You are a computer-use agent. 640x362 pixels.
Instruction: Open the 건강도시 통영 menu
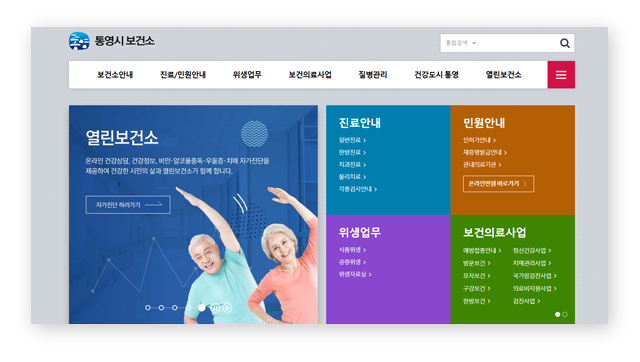tap(436, 75)
